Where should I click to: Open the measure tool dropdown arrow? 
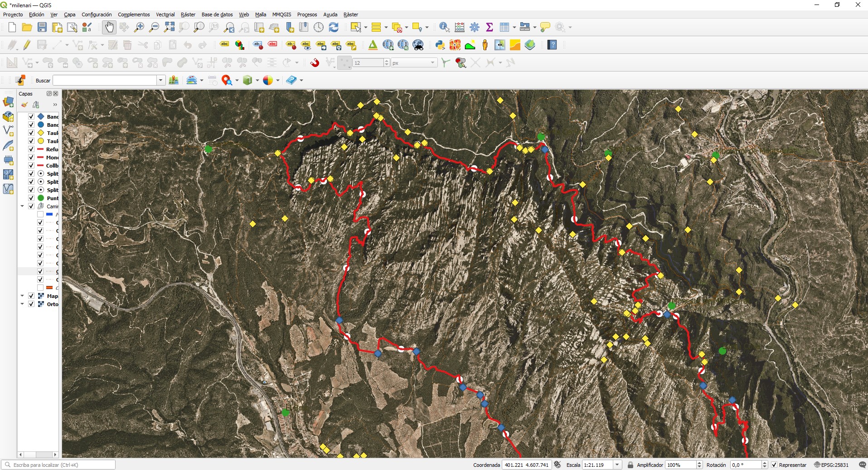coord(535,27)
